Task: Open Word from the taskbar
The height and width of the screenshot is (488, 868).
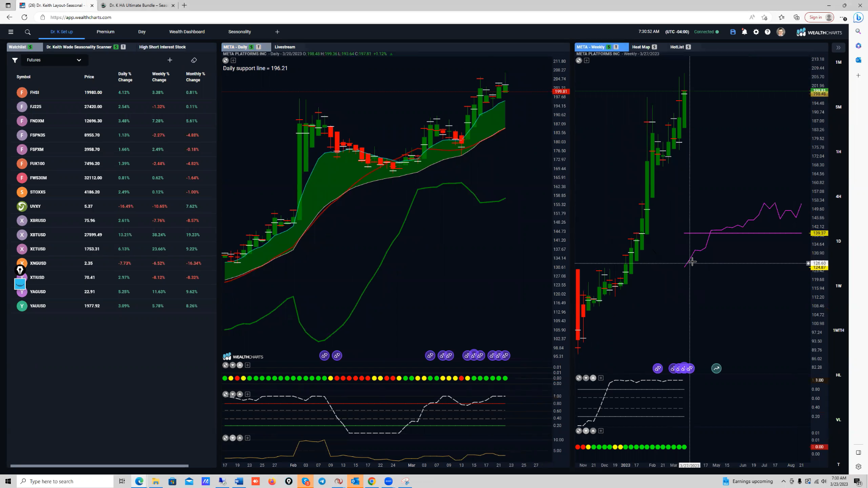Action: (239, 481)
